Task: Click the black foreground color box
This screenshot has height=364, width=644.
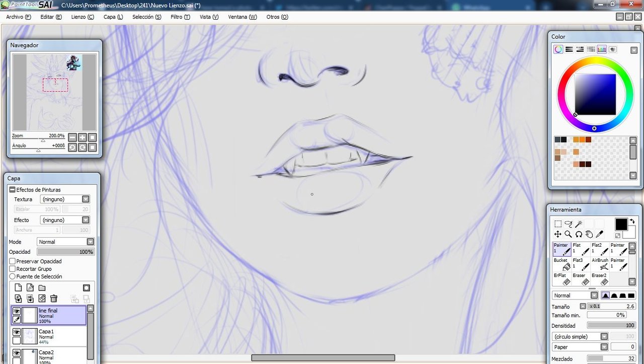Action: [621, 225]
